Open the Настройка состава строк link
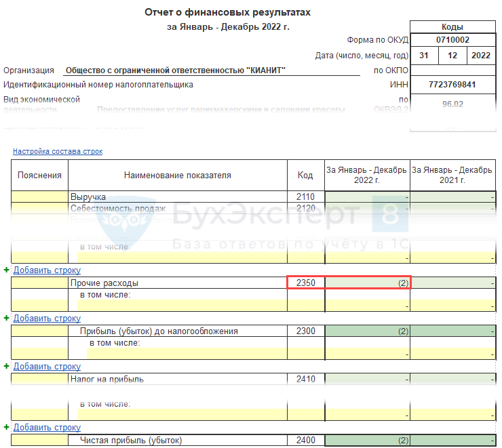This screenshot has width=502, height=448. click(x=58, y=151)
